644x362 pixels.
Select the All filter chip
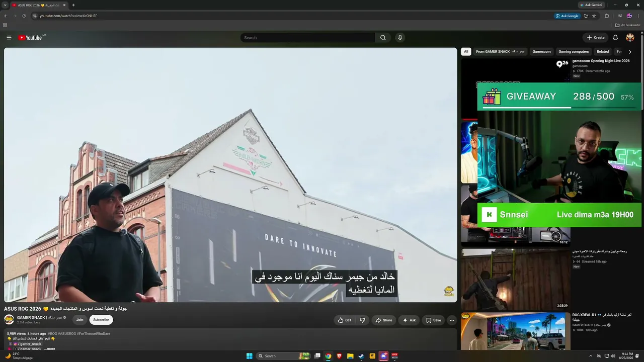pos(466,52)
